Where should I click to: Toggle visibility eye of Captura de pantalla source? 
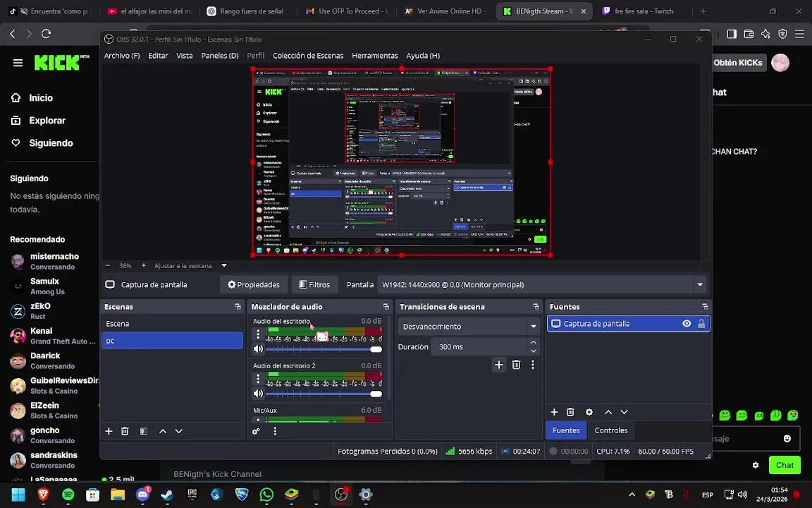687,323
